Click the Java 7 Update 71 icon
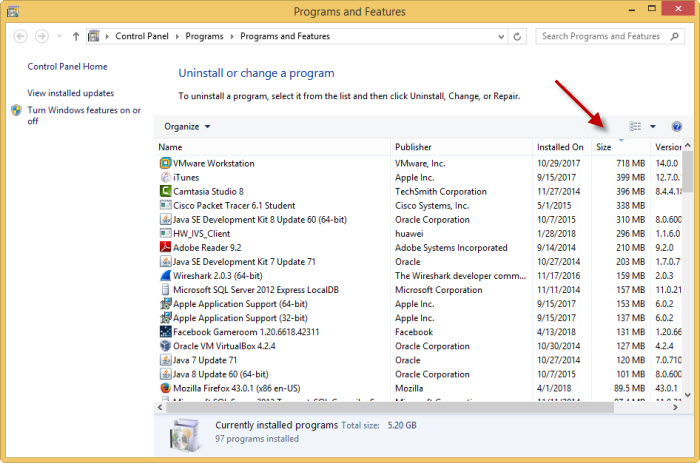Viewport: 700px width, 463px height. (165, 360)
